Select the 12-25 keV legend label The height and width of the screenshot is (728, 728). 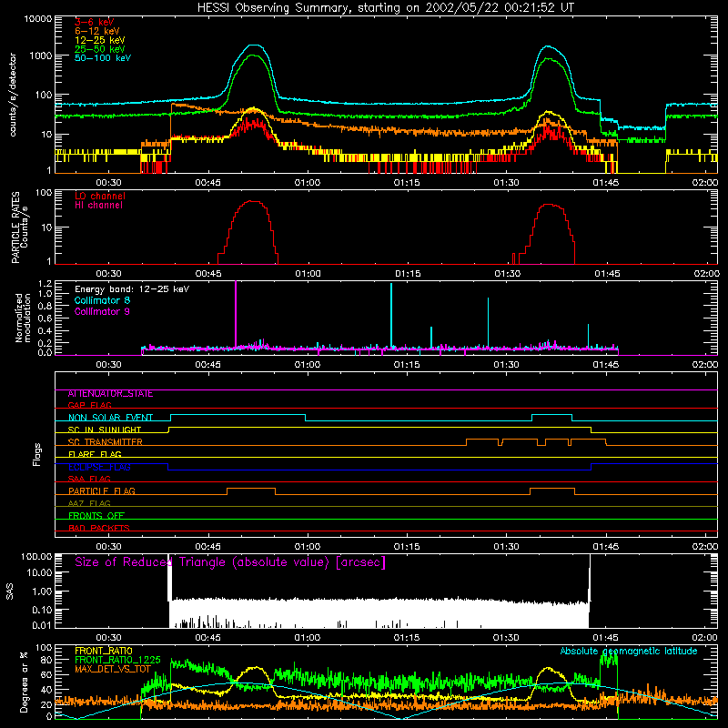point(100,40)
